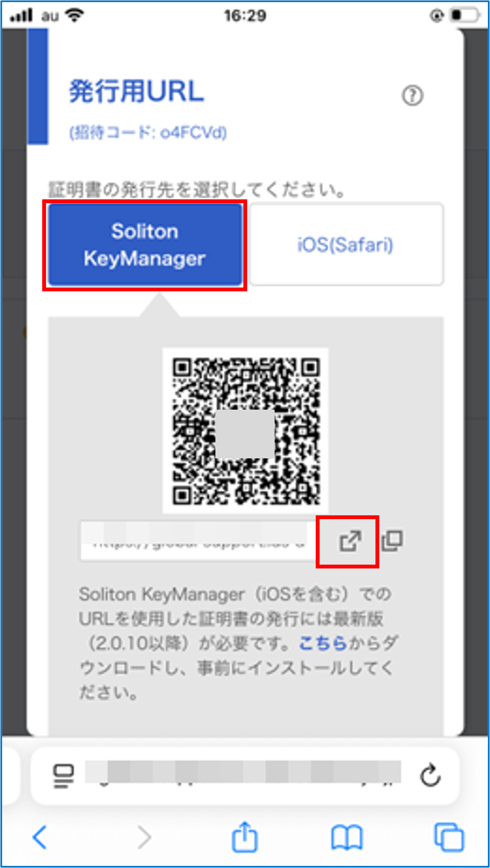This screenshot has width=490, height=868.
Task: Tap the 発行用URL heading
Action: [136, 91]
